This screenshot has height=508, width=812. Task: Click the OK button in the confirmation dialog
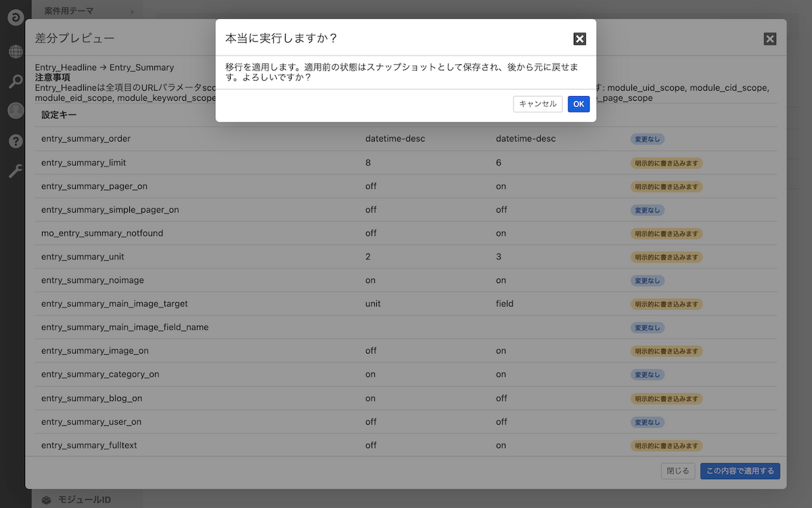coord(579,104)
